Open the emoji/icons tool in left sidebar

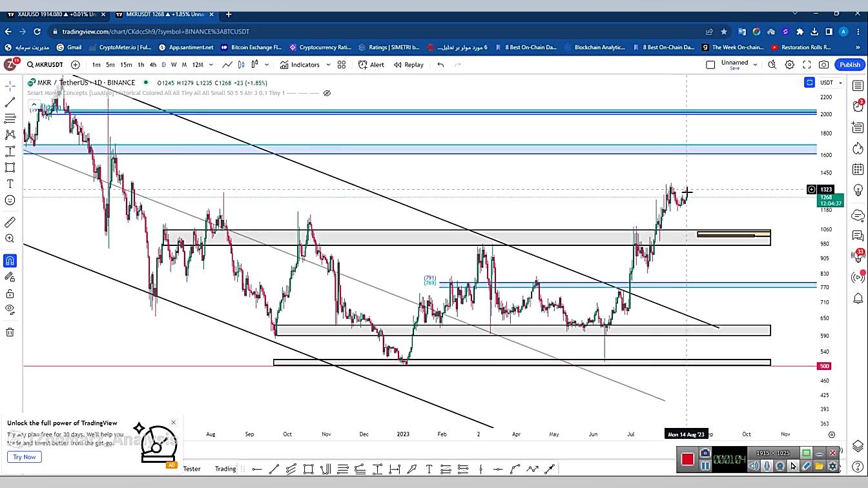10,200
